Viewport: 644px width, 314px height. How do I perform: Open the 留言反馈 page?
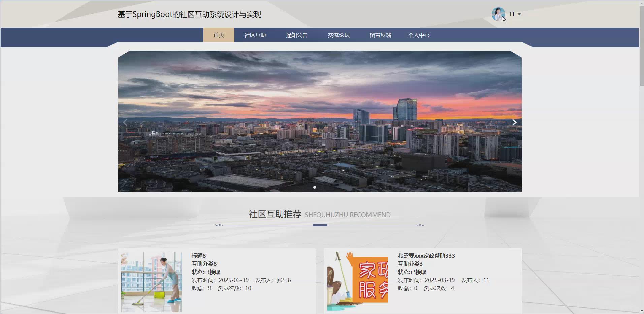point(380,35)
